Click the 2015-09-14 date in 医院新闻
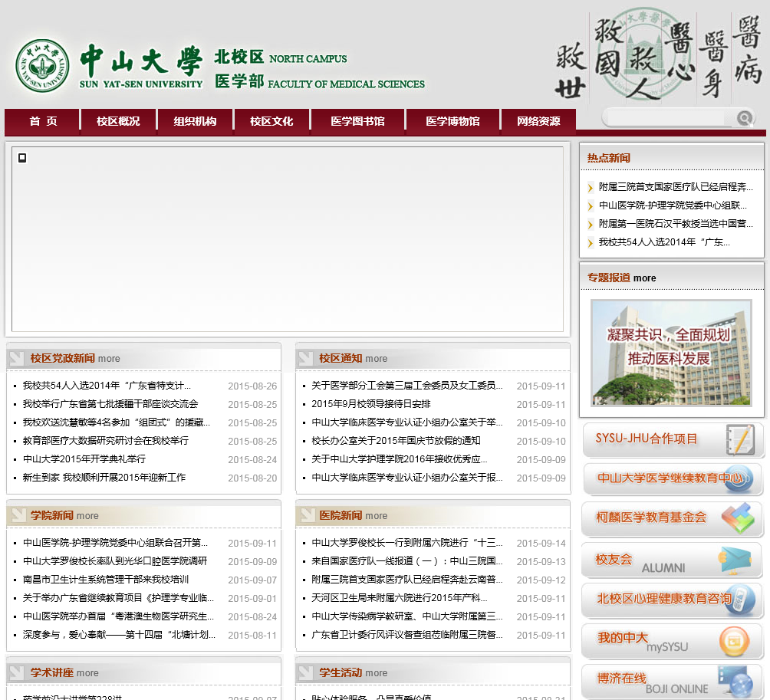 point(541,544)
